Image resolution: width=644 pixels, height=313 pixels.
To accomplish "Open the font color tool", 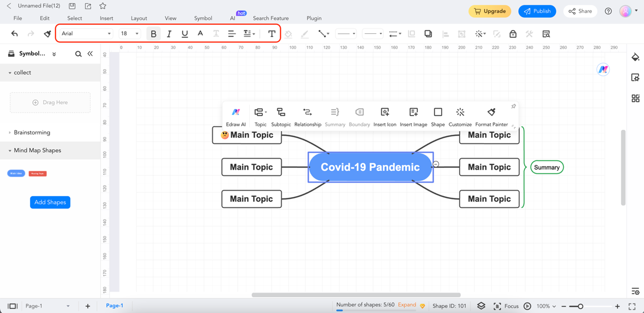I will coord(200,33).
